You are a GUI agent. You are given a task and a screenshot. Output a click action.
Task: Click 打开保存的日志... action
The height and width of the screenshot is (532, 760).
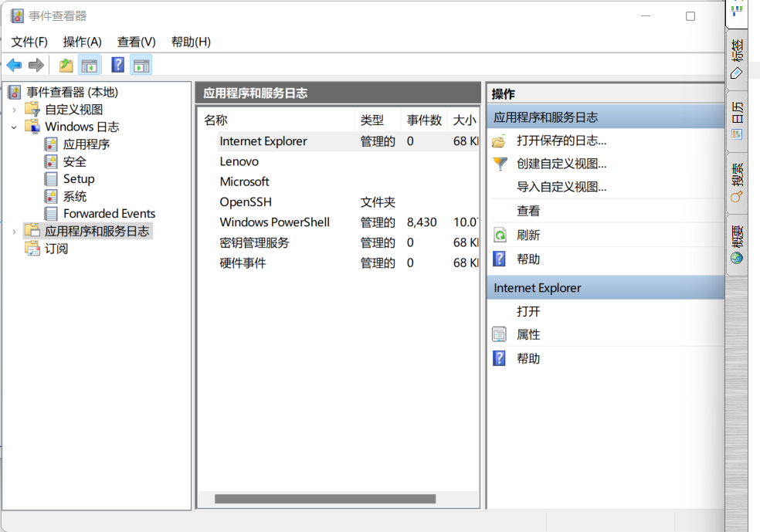(x=562, y=141)
